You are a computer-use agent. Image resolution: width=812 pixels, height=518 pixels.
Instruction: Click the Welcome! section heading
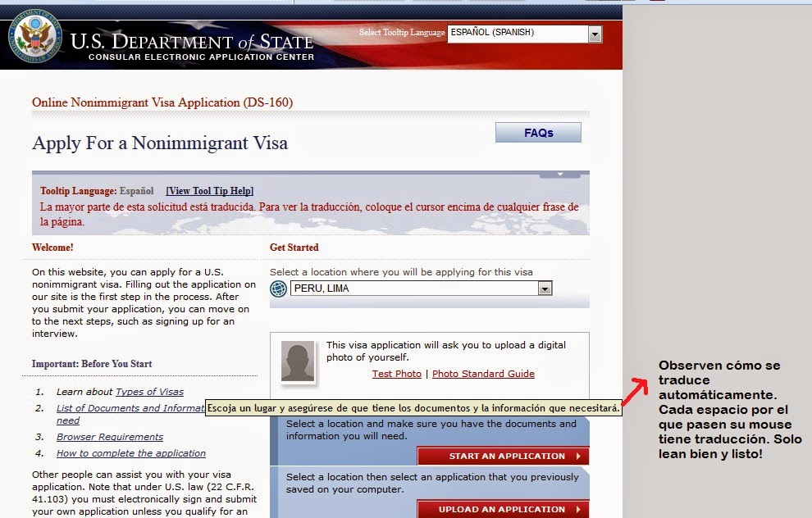point(52,248)
